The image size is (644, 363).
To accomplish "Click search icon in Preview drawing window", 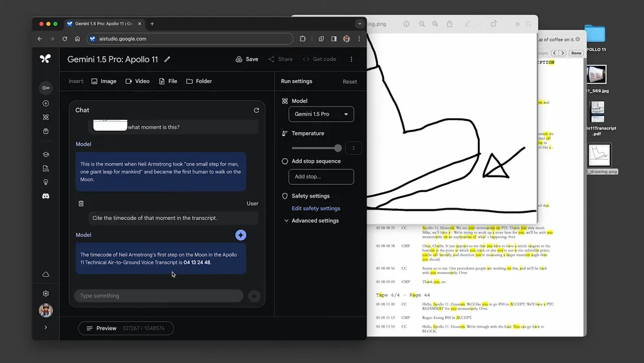I will [x=529, y=25].
